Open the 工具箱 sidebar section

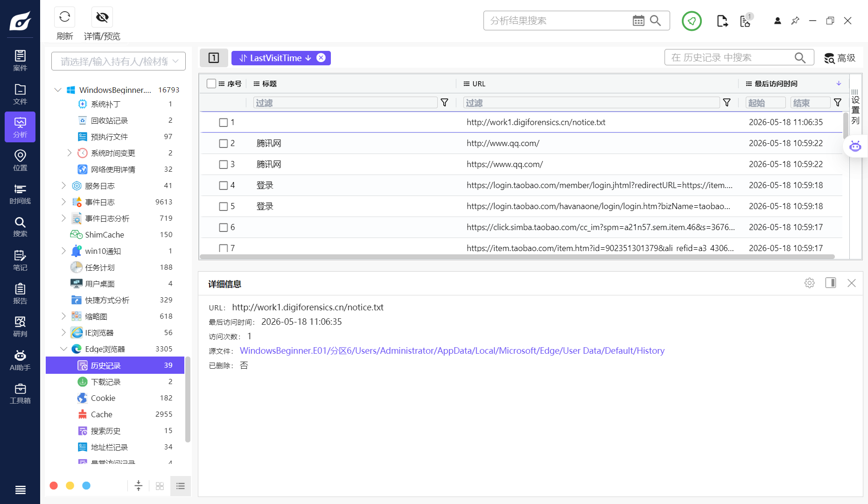pyautogui.click(x=20, y=393)
